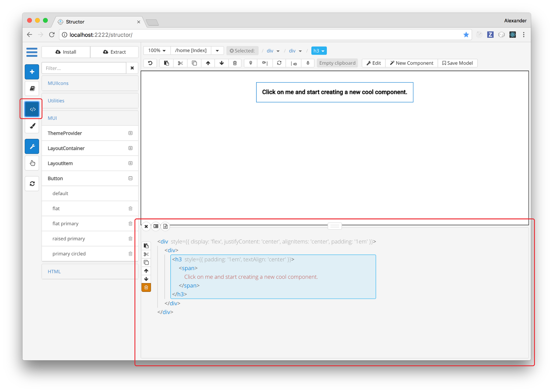Screen dimensions: 553x392
Task: Click the Save Model button
Action: pos(457,63)
